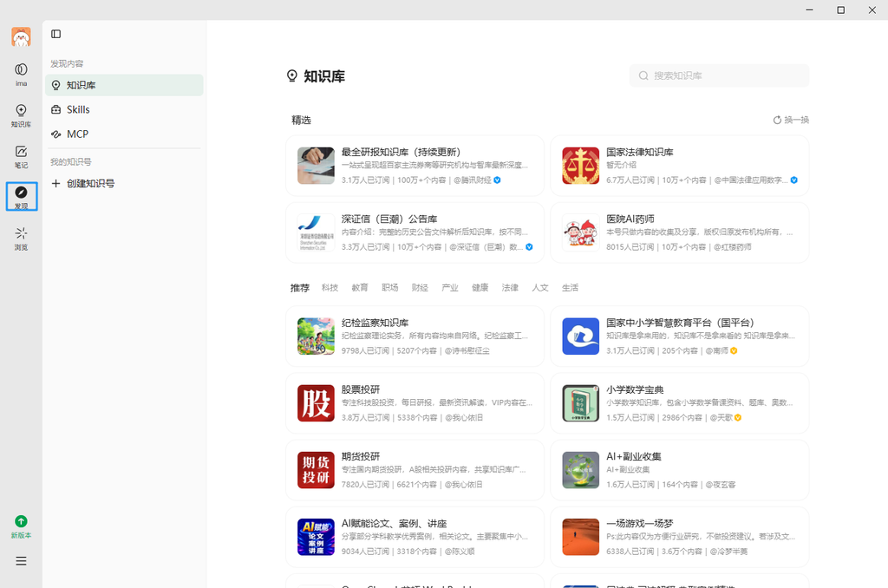The height and width of the screenshot is (588, 888).
Task: Switch to the 财经 category tab
Action: coord(420,288)
